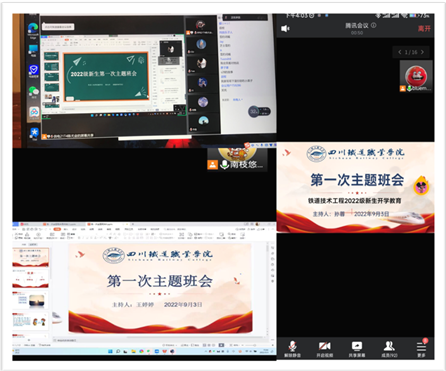Click the info icon next to 腾讯会议

374,25
